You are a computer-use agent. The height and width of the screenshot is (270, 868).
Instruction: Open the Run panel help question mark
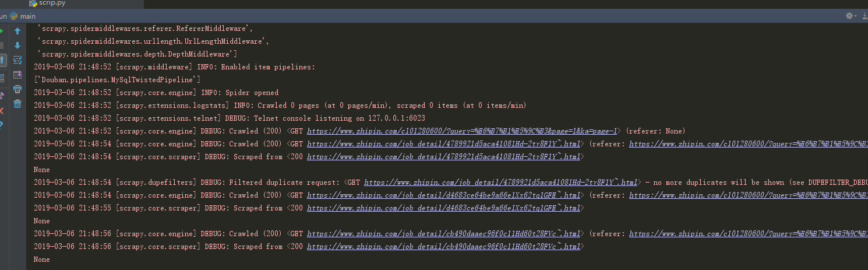tap(2, 124)
